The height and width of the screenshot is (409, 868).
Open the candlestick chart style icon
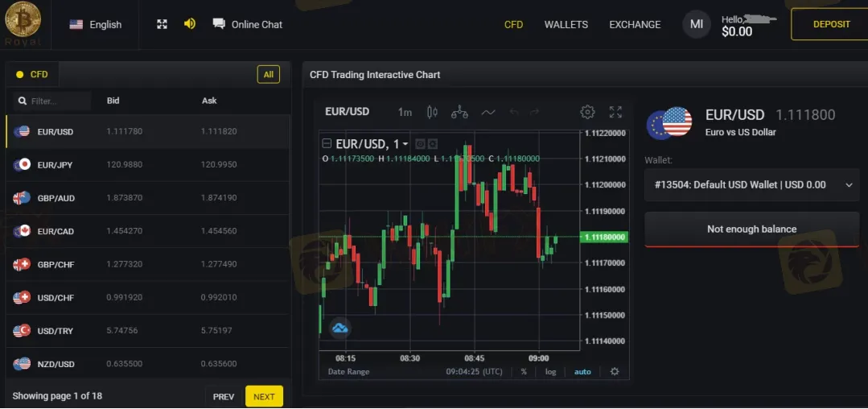coord(432,112)
